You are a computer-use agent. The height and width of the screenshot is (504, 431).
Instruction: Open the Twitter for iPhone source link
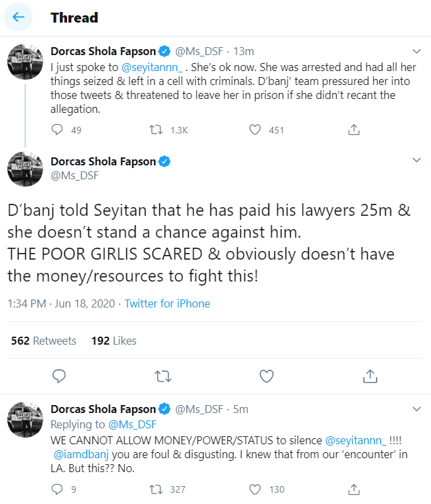(x=167, y=303)
